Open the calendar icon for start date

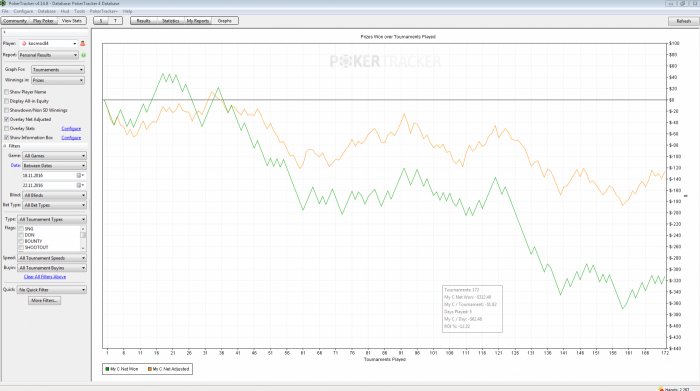79,175
